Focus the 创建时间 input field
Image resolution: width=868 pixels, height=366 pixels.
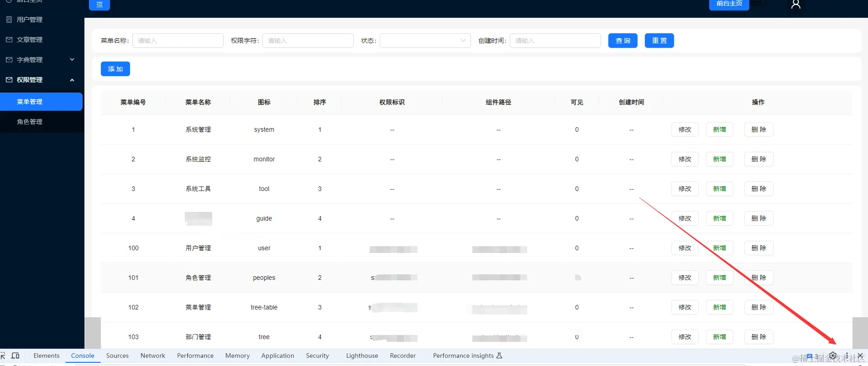click(555, 41)
